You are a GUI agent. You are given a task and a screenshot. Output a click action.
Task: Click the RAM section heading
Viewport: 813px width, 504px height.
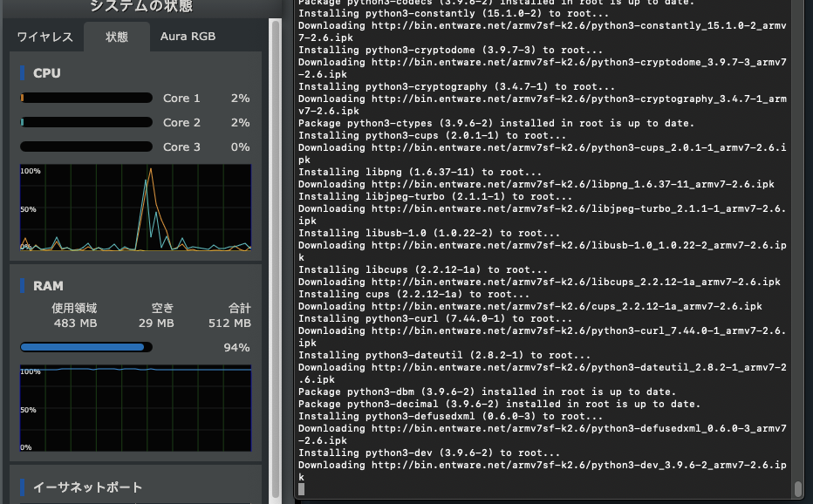48,286
